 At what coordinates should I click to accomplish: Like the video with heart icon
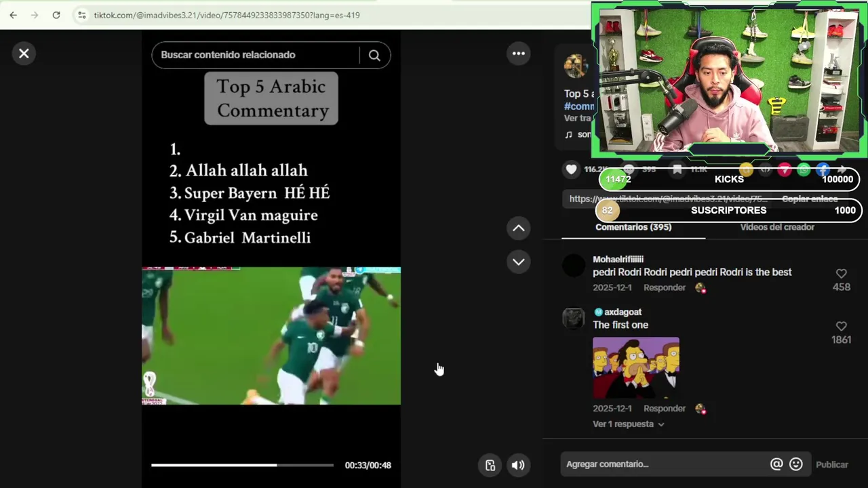(572, 169)
